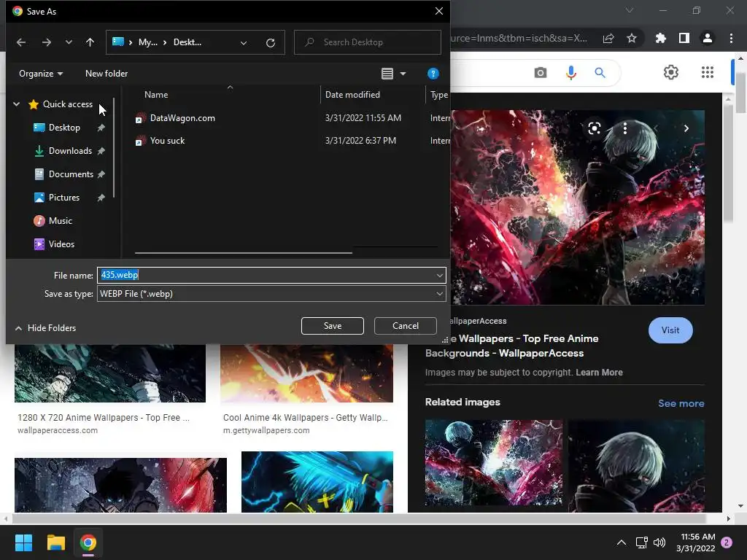Open Google quick settings gear
The width and height of the screenshot is (747, 560).
[x=671, y=72]
